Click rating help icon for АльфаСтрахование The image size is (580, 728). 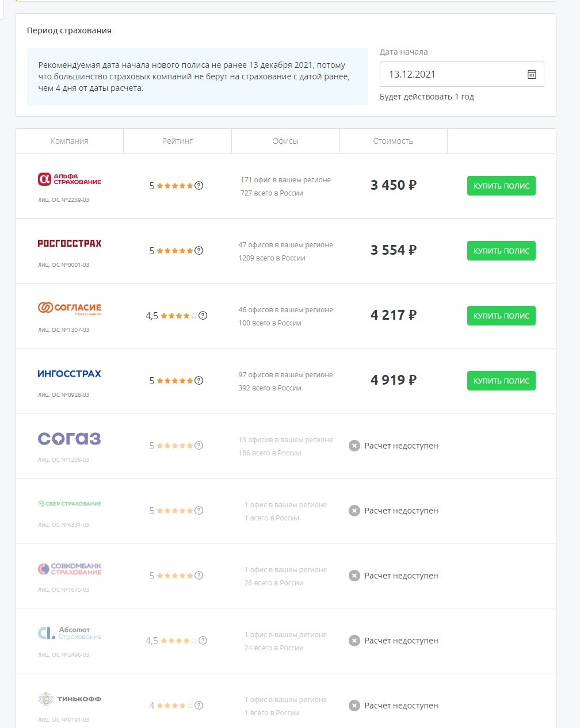(199, 186)
